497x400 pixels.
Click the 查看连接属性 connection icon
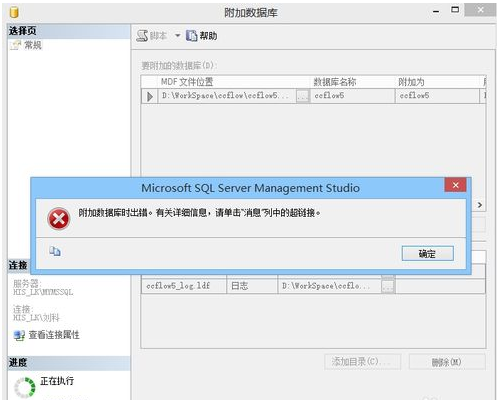[x=19, y=335]
